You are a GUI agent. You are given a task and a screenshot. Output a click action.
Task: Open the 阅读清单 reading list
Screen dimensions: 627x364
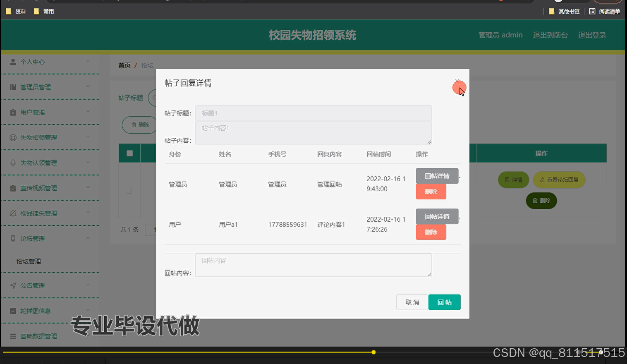[605, 11]
